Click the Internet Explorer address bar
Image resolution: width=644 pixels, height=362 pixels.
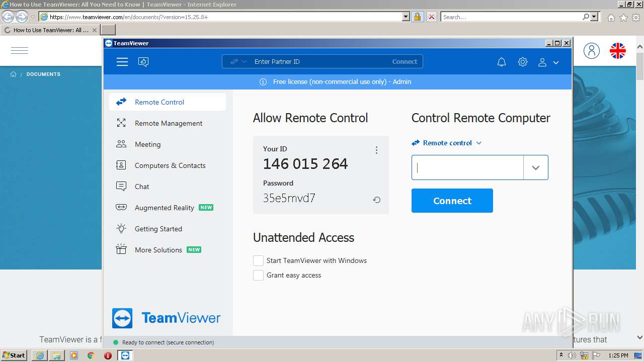pyautogui.click(x=225, y=17)
